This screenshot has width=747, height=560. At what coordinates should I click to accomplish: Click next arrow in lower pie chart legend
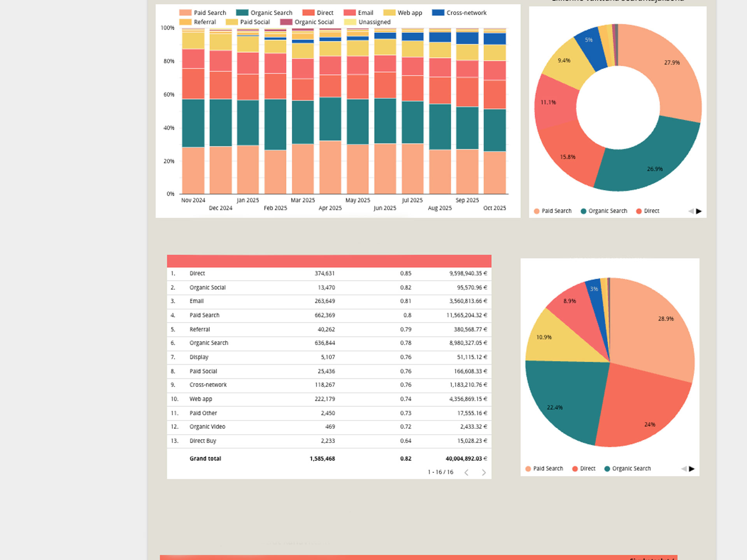[x=691, y=469]
